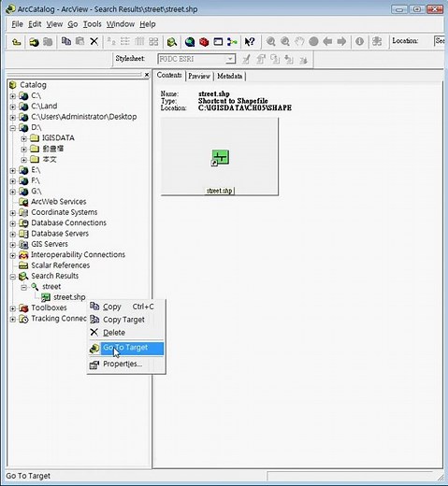Switch to Thumbnails view toolbar button

coord(153,41)
